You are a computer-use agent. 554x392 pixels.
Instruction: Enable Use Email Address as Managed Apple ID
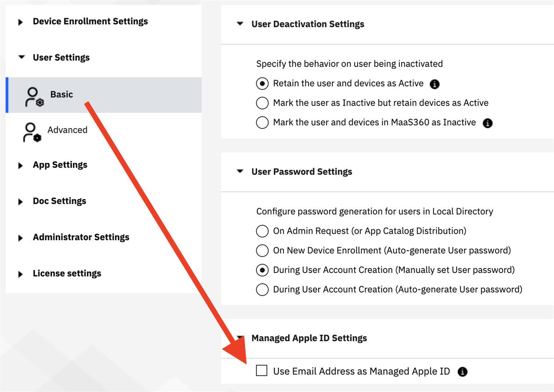coord(262,370)
